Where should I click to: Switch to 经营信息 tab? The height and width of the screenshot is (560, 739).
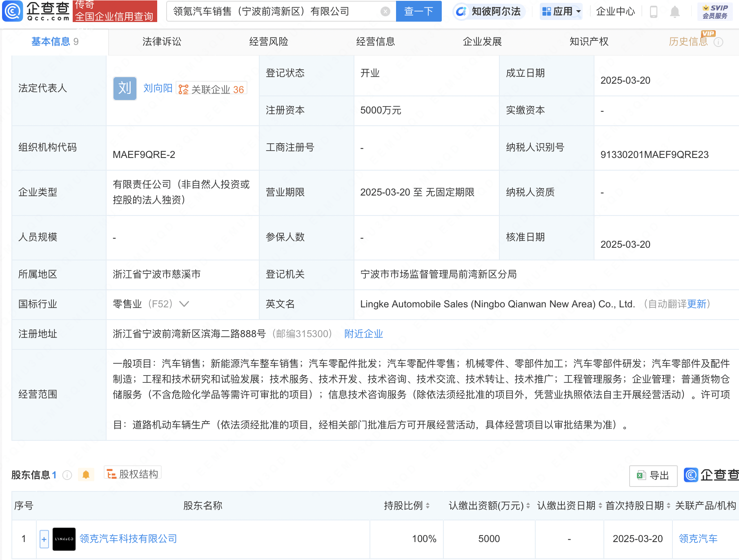tap(375, 42)
